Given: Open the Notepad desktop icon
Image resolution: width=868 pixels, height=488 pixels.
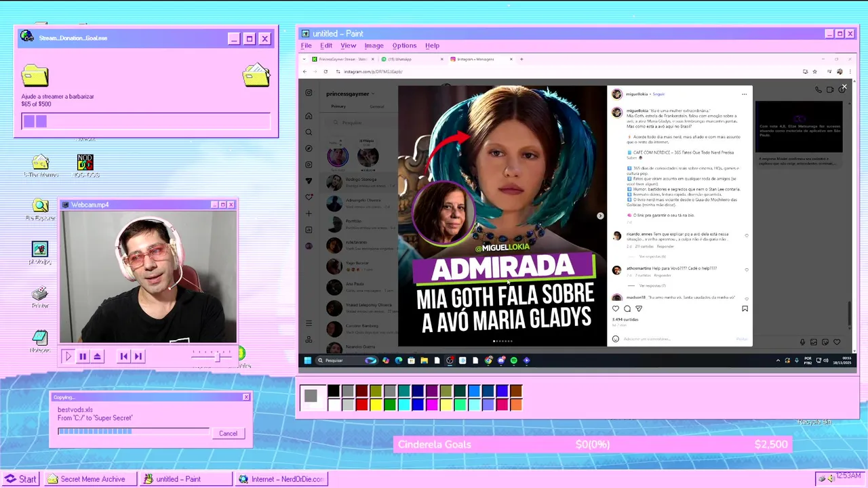Looking at the screenshot, I should click(40, 341).
